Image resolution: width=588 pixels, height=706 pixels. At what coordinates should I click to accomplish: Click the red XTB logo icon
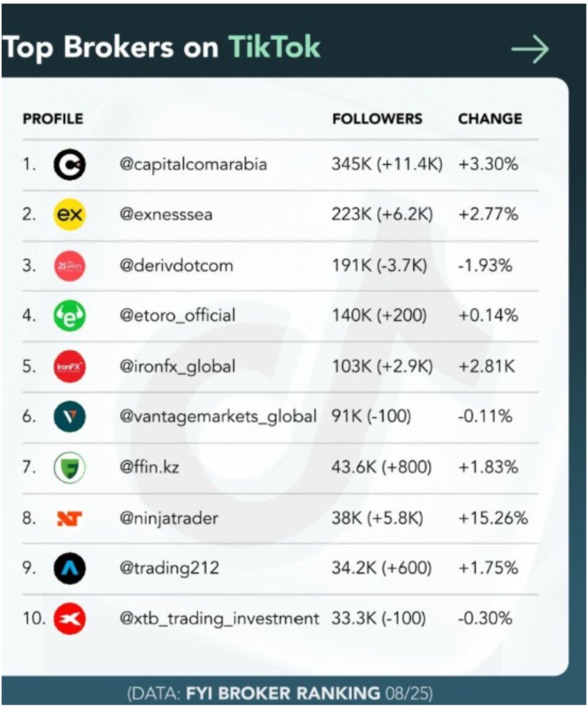coord(69,619)
